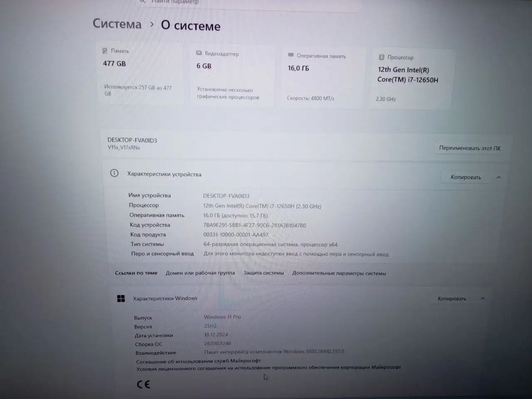
Task: Copy device specifications with Копировать
Action: pyautogui.click(x=465, y=177)
